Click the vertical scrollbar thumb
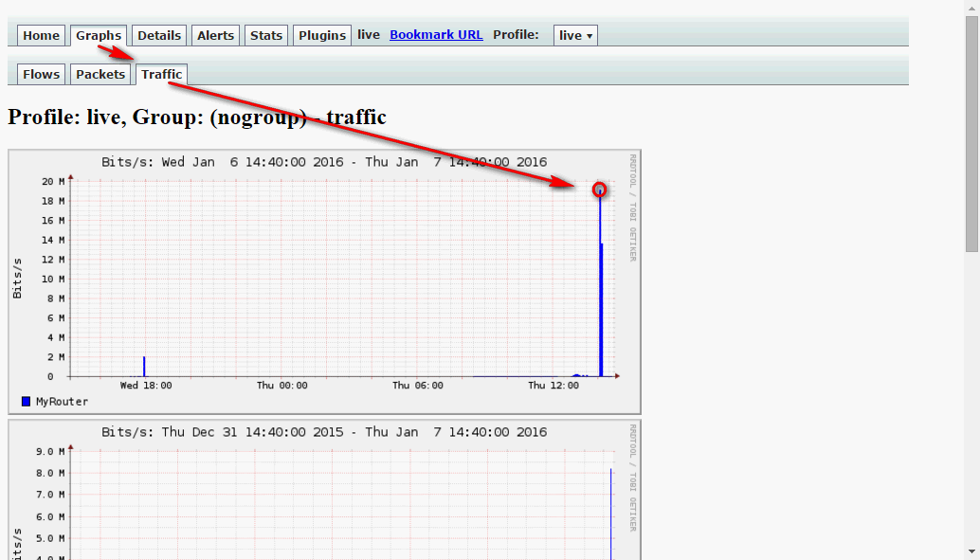The height and width of the screenshot is (560, 980). tap(971, 135)
